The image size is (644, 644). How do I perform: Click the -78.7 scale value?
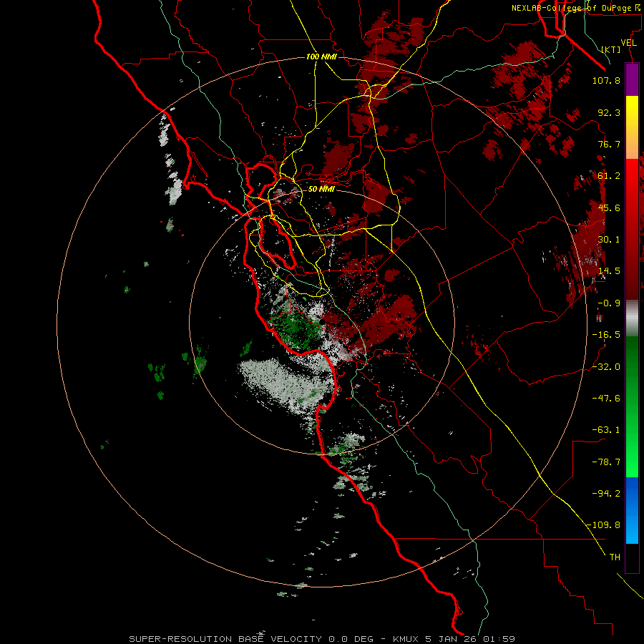[x=606, y=462]
